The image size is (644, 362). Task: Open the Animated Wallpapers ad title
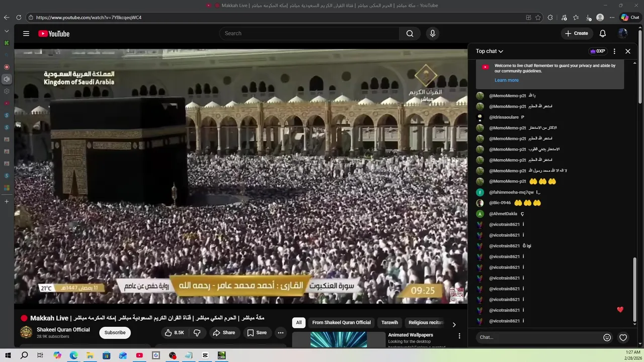tap(411, 335)
